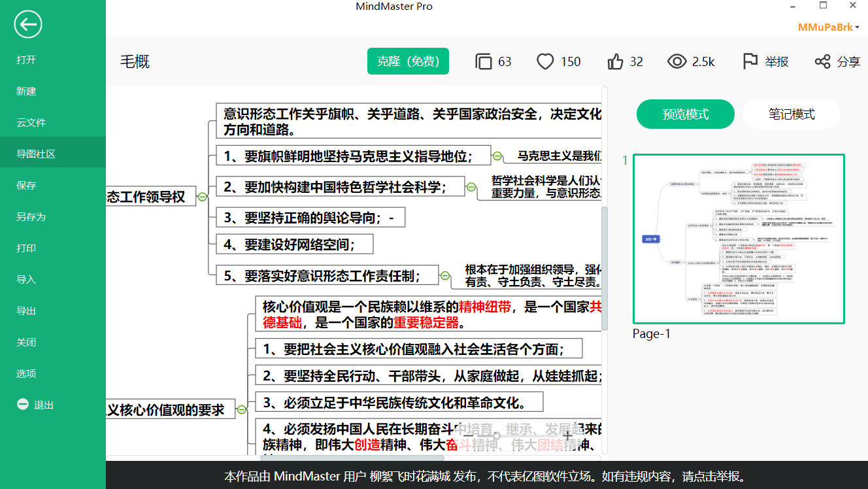Like the map with the thumbs-up icon
This screenshot has width=868, height=489.
pos(616,61)
